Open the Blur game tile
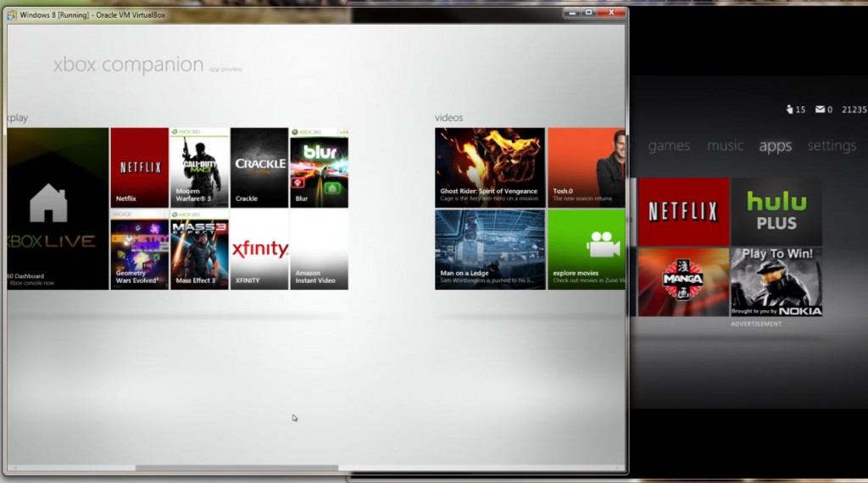 319,168
